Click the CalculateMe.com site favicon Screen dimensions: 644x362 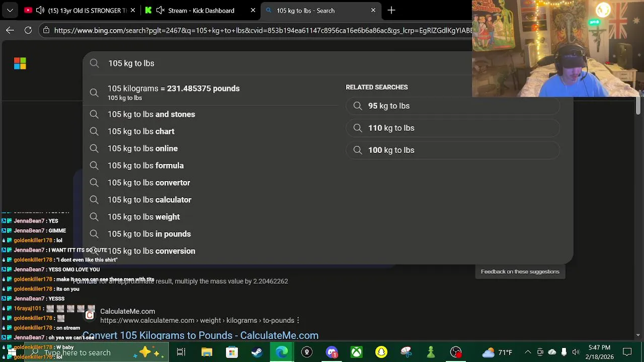90,315
